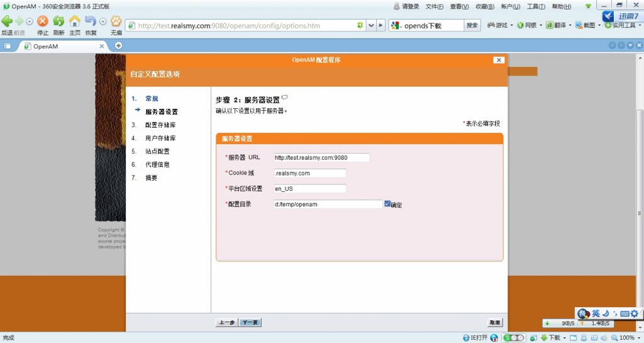Expand the 下载 dropdown arrow

(564, 338)
